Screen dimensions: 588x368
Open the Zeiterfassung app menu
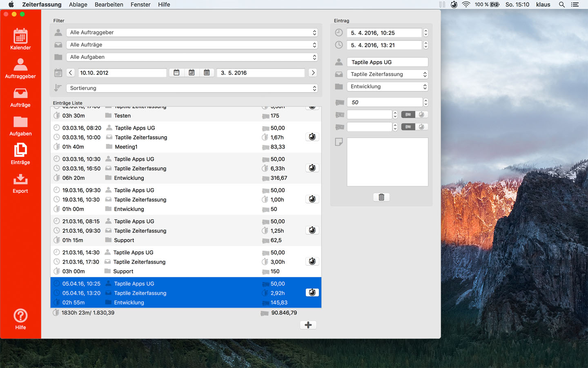tap(42, 4)
